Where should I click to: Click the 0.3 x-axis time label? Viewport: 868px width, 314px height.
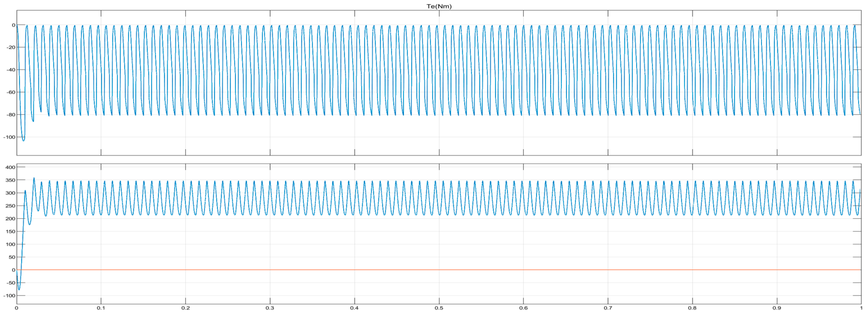[270, 308]
